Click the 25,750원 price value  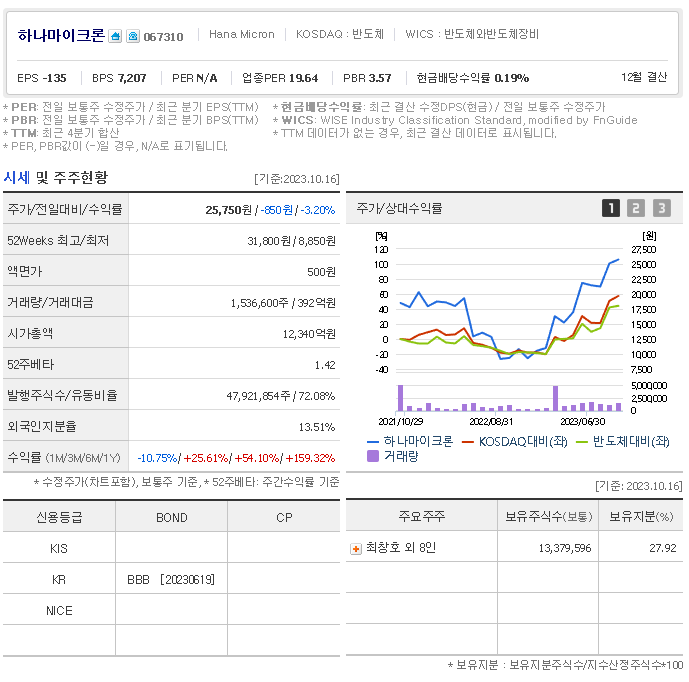[x=228, y=210]
